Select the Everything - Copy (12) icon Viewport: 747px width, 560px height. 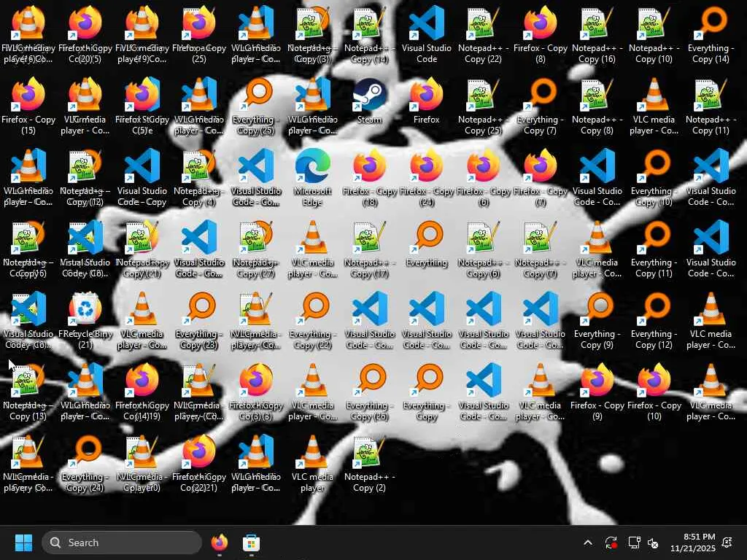(654, 321)
